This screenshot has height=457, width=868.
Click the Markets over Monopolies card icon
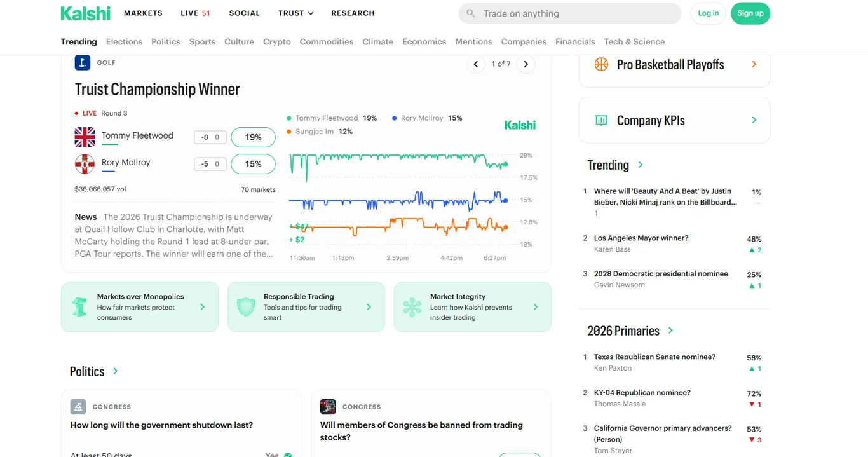[79, 307]
